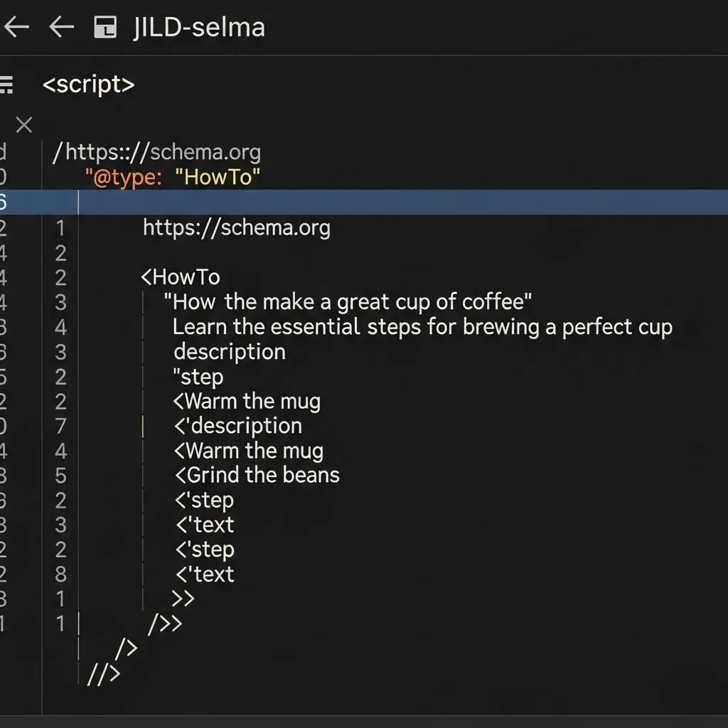Click the Warm the mug step text
This screenshot has height=728, width=728.
click(x=246, y=400)
